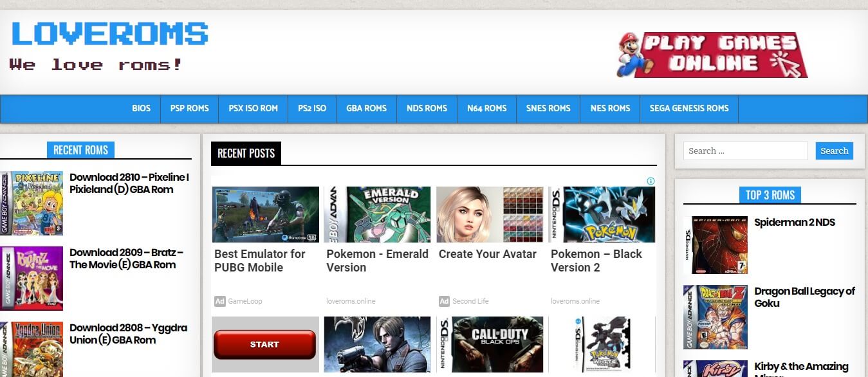The width and height of the screenshot is (868, 377).
Task: Open the Spiderman 2 NDS link
Action: [795, 222]
